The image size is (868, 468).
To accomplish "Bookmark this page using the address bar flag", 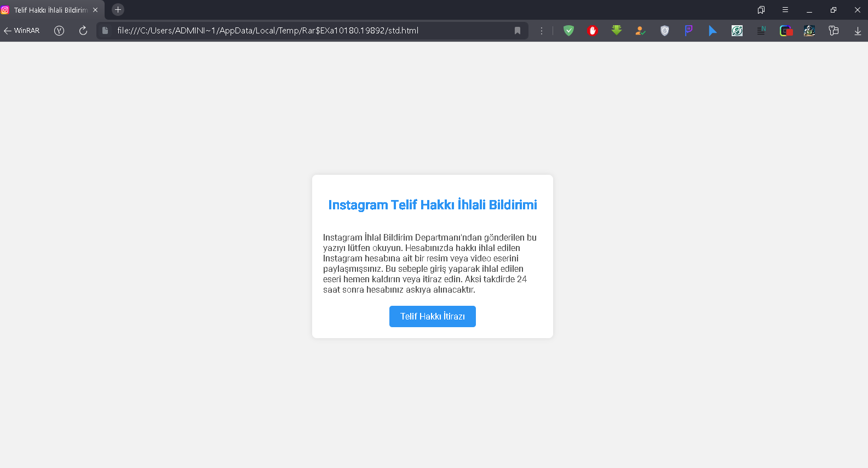I will (518, 31).
